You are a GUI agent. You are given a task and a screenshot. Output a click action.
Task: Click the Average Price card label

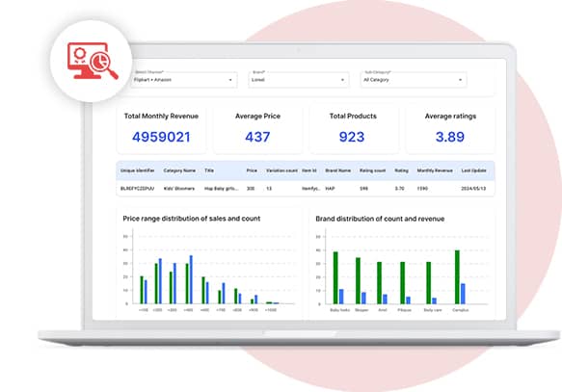click(257, 116)
